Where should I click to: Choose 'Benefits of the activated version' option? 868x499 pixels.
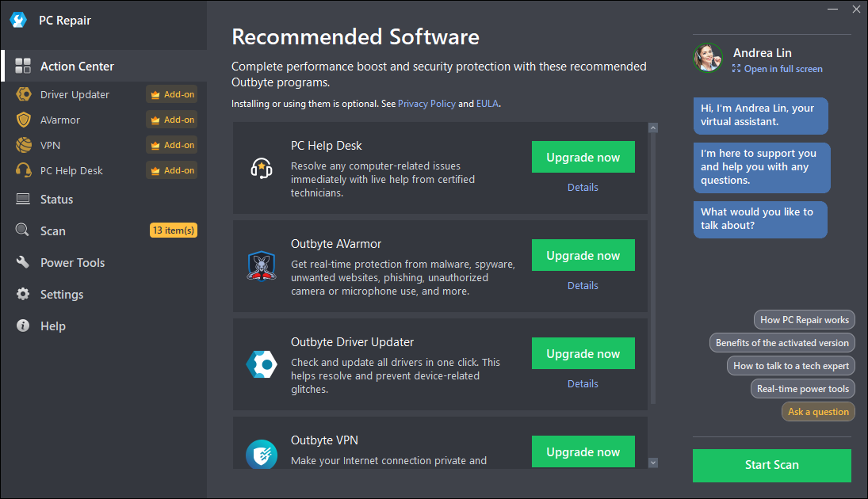tap(782, 343)
